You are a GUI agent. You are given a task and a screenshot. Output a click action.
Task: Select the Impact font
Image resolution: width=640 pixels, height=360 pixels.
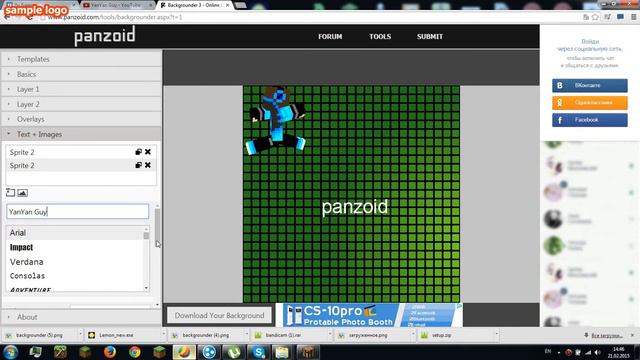76,247
